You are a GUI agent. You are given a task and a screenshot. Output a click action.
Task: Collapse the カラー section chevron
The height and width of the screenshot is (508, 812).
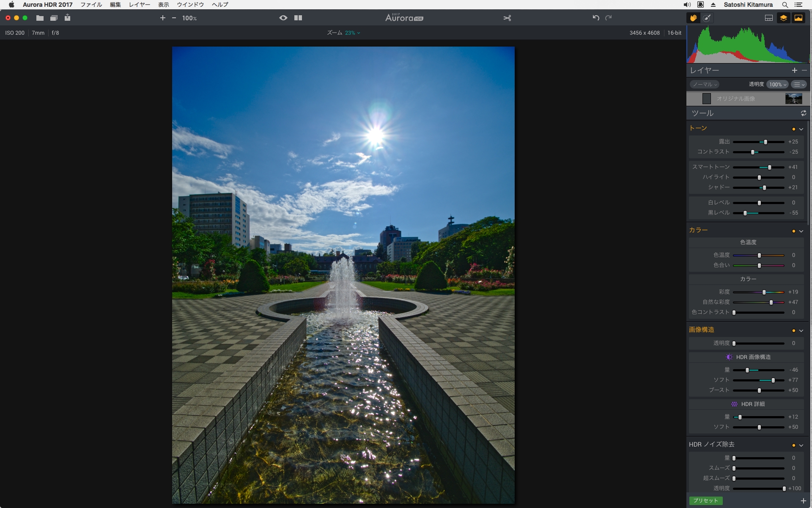pos(801,231)
